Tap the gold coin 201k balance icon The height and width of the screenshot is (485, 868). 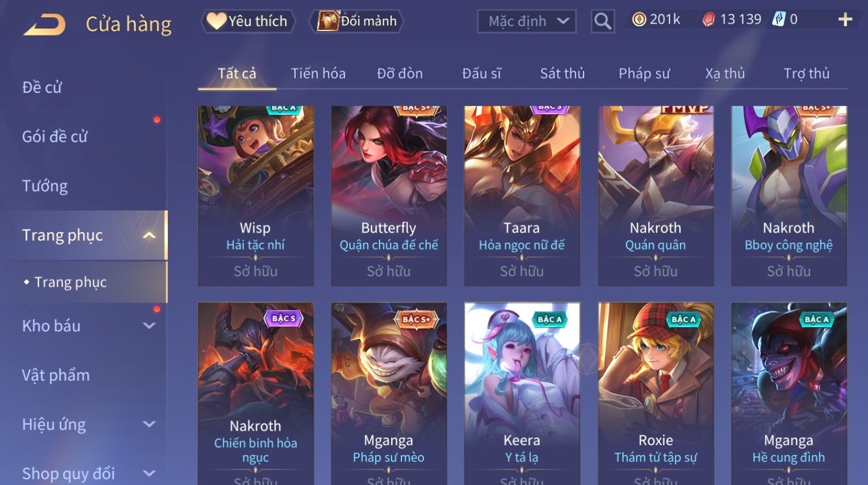tap(639, 20)
